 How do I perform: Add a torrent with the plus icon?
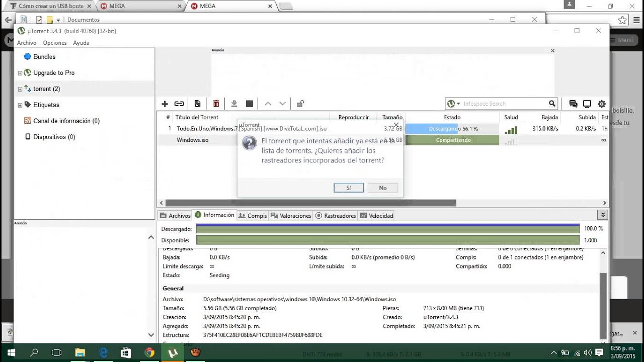[165, 104]
